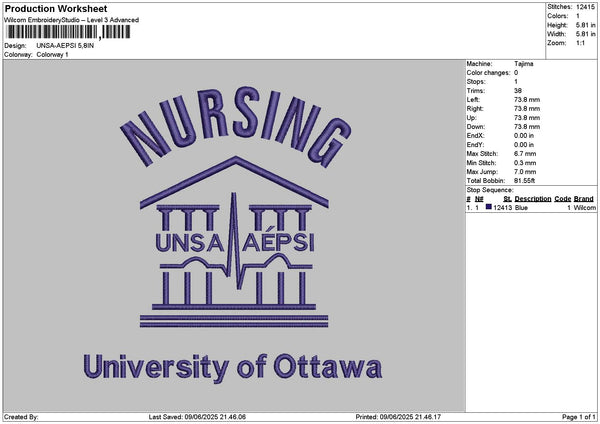The width and height of the screenshot is (600, 424).
Task: Click the Colorway 1 value
Action: point(53,54)
